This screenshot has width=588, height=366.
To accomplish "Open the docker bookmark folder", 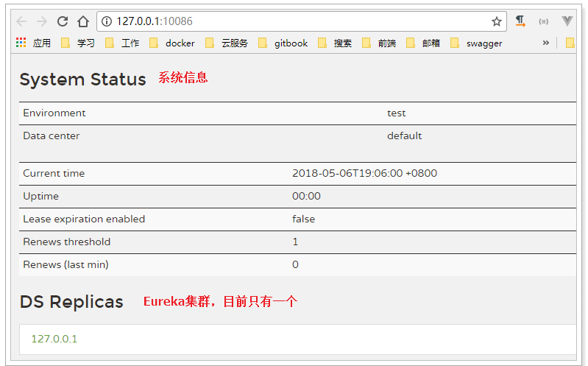I will (x=172, y=43).
